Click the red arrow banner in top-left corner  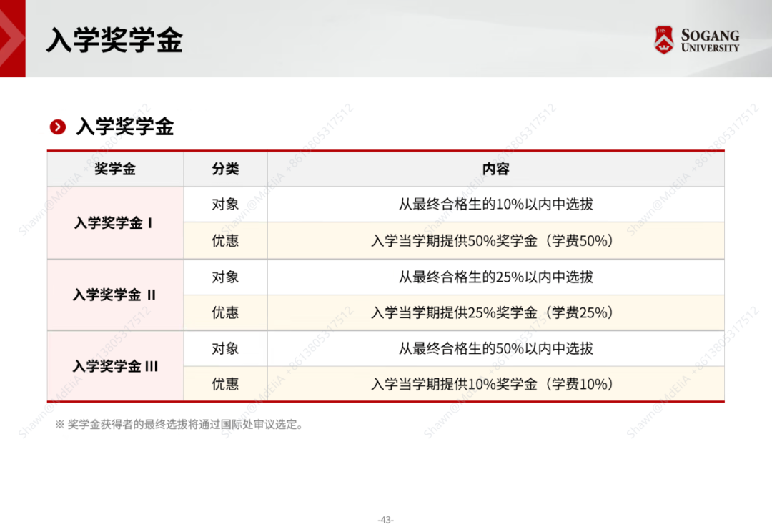click(12, 39)
